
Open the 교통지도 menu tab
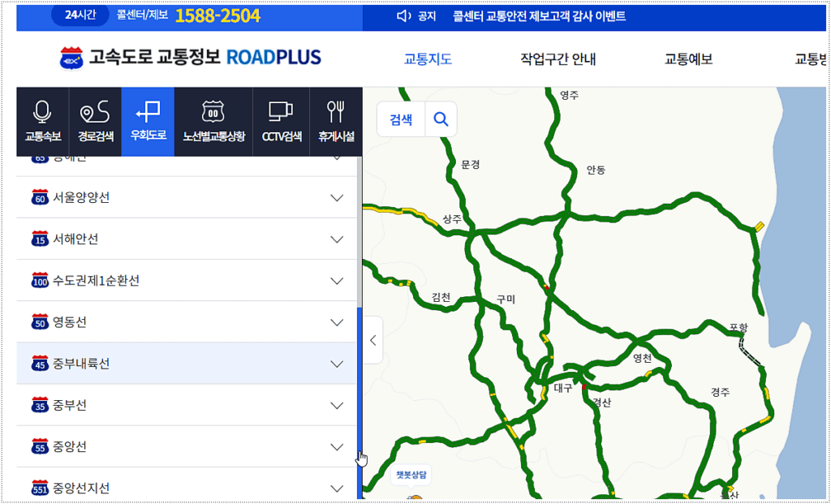tap(428, 59)
